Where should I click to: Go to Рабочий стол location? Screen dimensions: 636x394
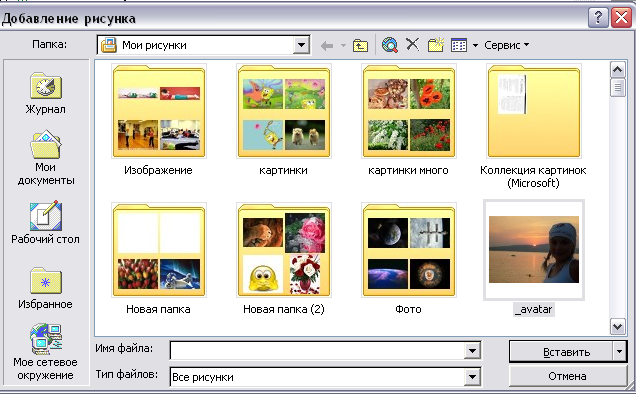pyautogui.click(x=45, y=222)
